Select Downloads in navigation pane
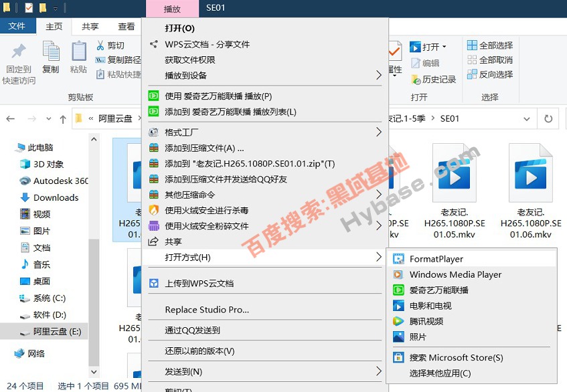 (x=50, y=197)
